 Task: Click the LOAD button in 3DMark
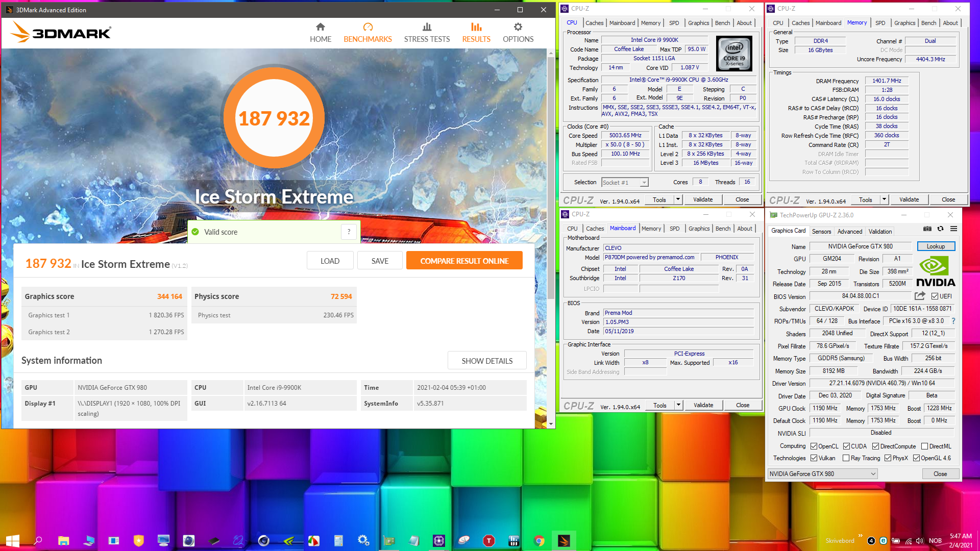[x=330, y=261]
